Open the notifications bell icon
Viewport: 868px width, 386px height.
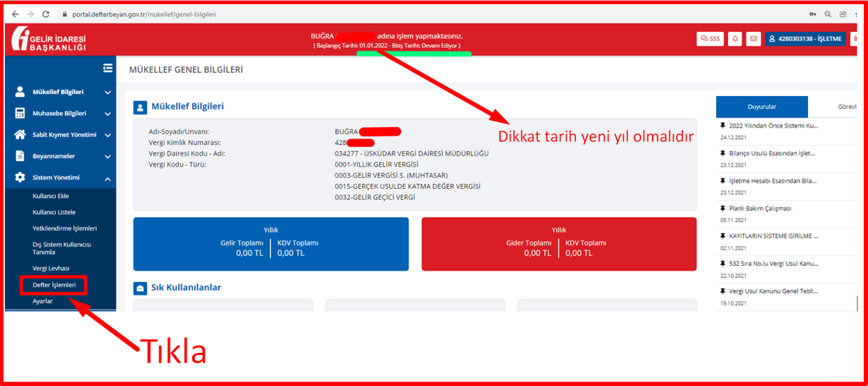[x=735, y=39]
